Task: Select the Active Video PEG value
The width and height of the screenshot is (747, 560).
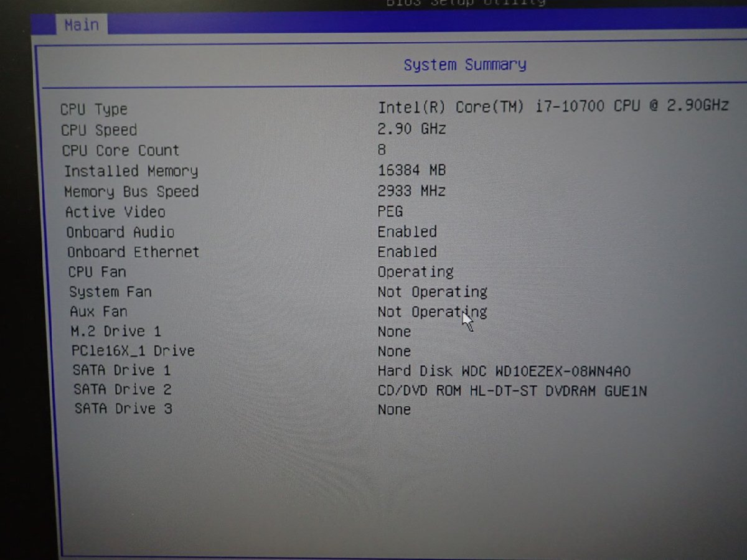Action: pyautogui.click(x=390, y=212)
